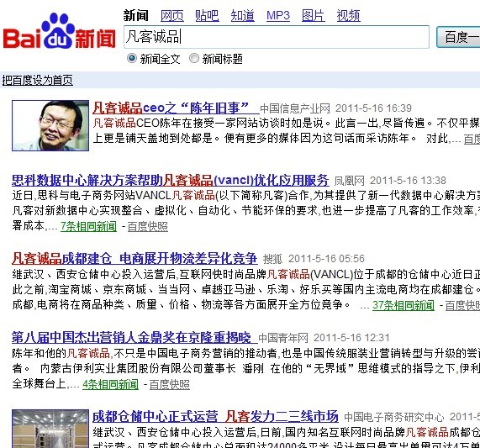Open the warehouse photo thumbnail
The height and width of the screenshot is (448, 480).
50,429
